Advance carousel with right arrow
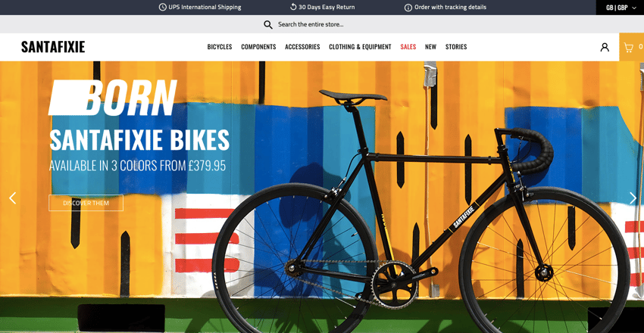644x333 pixels. coord(633,198)
